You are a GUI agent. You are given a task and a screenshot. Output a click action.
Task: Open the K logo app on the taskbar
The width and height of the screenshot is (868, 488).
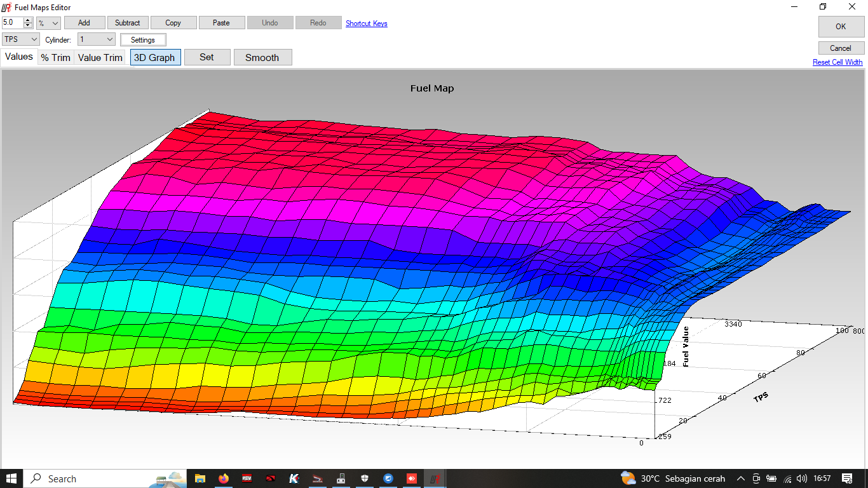click(x=294, y=478)
